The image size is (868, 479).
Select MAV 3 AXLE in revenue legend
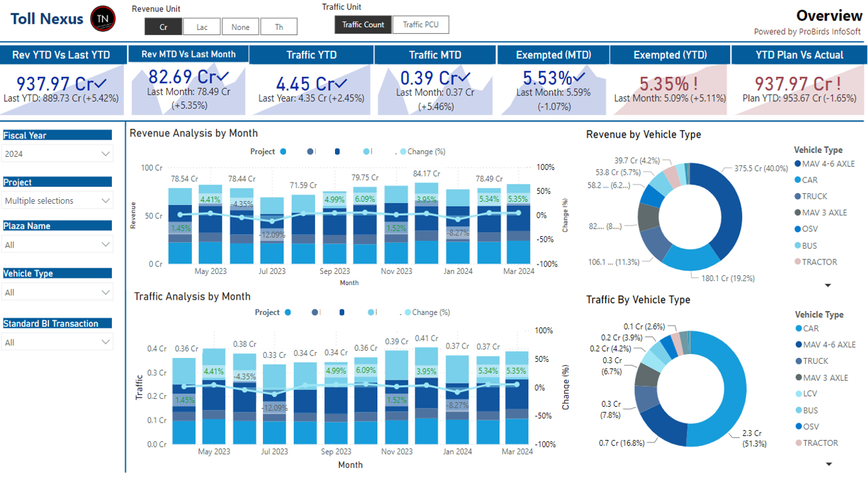point(820,213)
